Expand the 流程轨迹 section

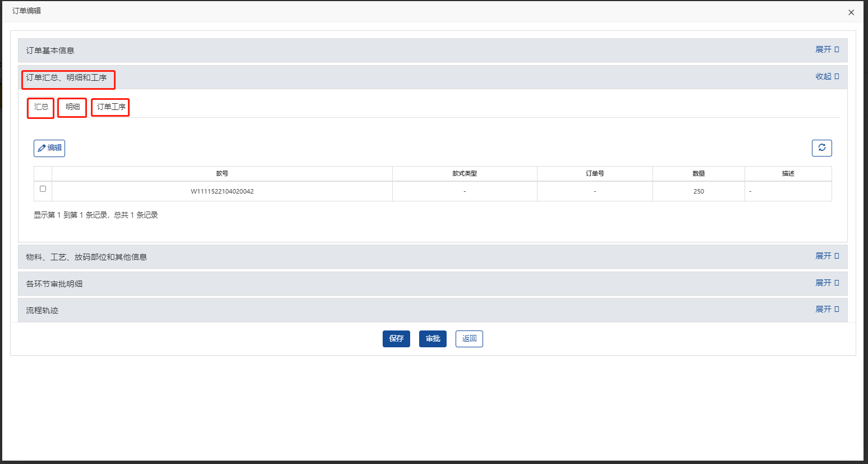[x=826, y=310]
